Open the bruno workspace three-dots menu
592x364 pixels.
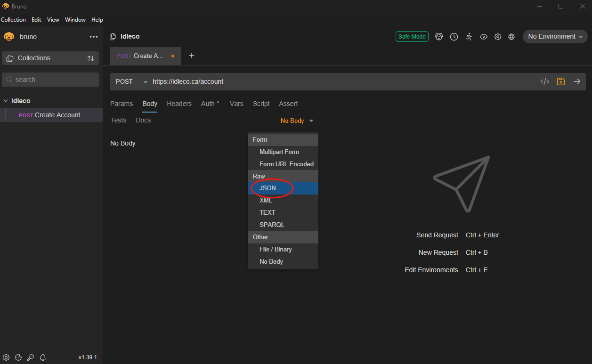(94, 37)
